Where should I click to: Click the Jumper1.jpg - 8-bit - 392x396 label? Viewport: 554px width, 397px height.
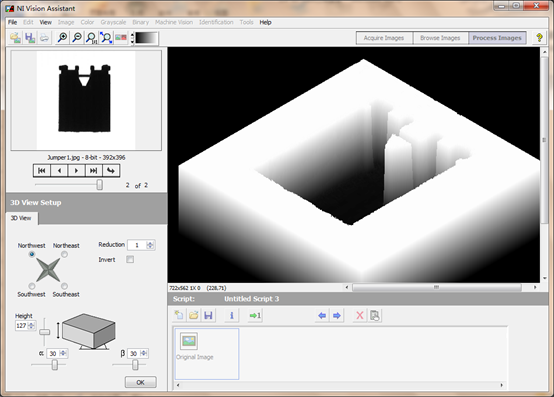[86, 158]
